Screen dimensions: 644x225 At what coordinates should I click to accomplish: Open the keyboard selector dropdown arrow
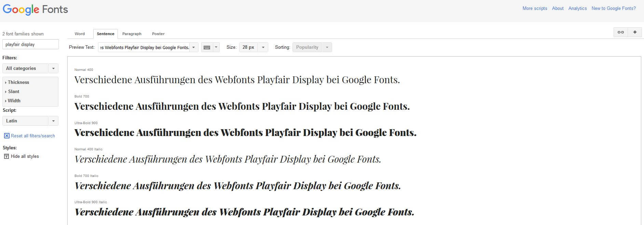[216, 47]
